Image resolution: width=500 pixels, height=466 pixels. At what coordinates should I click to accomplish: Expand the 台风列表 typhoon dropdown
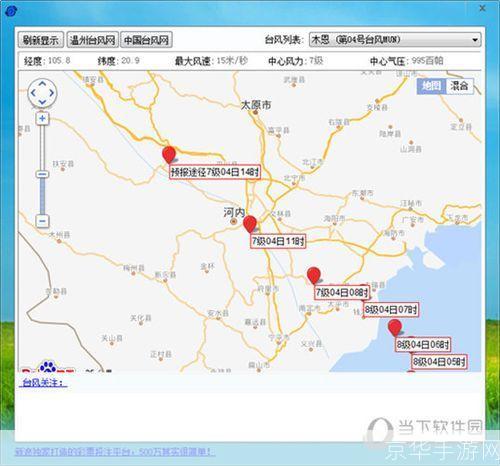coord(395,40)
